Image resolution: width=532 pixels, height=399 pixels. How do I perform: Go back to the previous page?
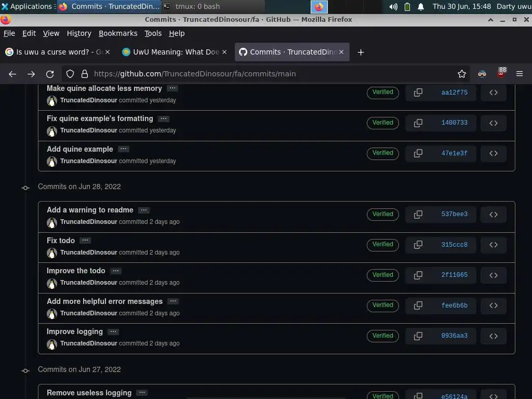(x=12, y=74)
